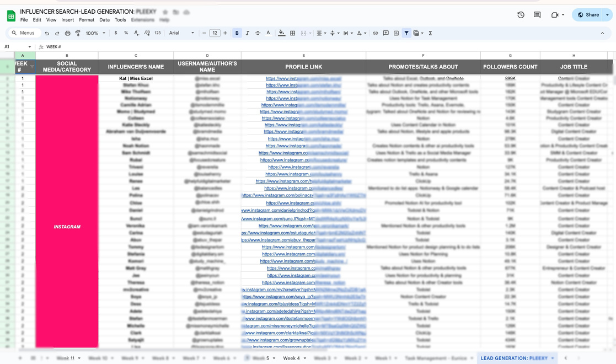The height and width of the screenshot is (364, 616).
Task: Click the Share button
Action: pos(588,15)
